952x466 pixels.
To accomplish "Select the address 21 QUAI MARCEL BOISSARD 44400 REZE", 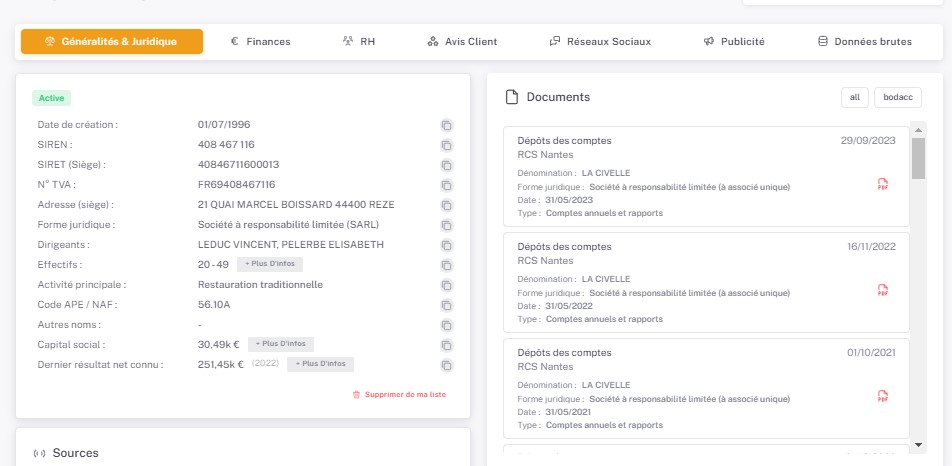I will (x=296, y=205).
